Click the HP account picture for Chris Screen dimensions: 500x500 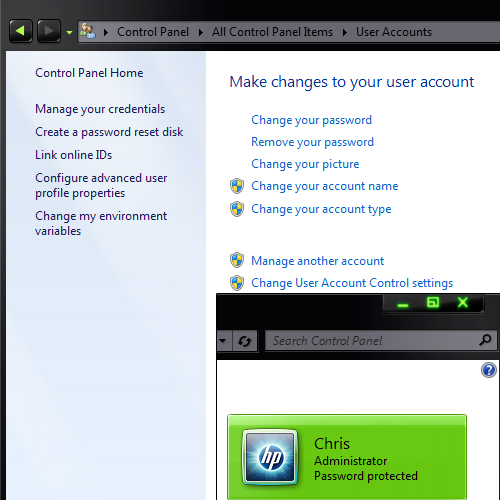point(270,457)
